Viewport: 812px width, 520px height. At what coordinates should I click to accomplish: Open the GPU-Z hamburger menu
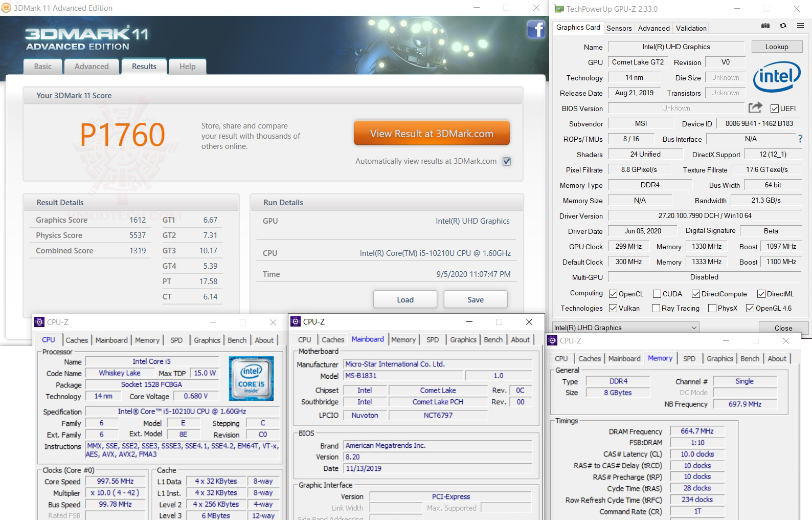coord(800,26)
